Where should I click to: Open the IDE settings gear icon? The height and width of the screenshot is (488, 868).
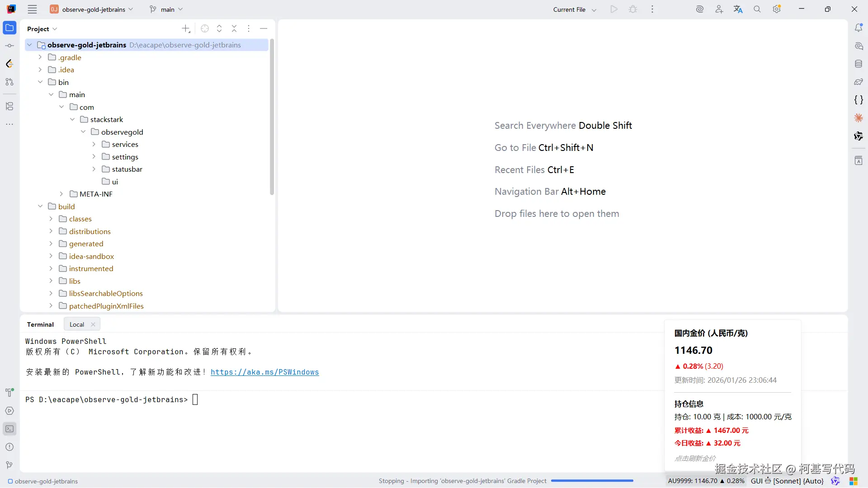pyautogui.click(x=776, y=9)
